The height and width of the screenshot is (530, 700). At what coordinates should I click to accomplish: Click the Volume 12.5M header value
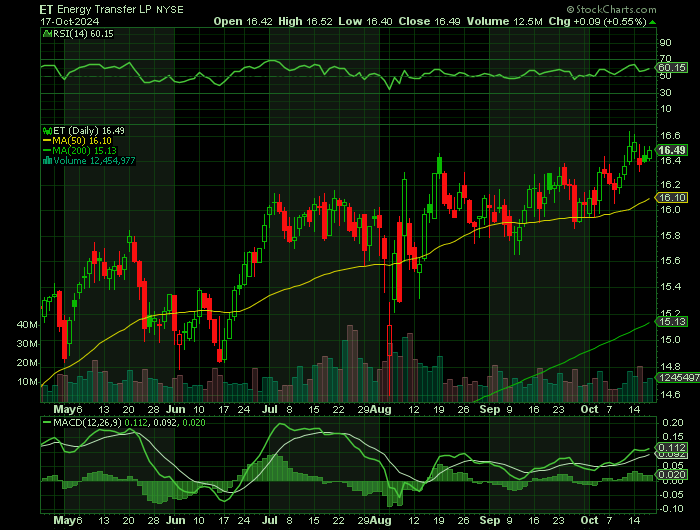(504, 21)
